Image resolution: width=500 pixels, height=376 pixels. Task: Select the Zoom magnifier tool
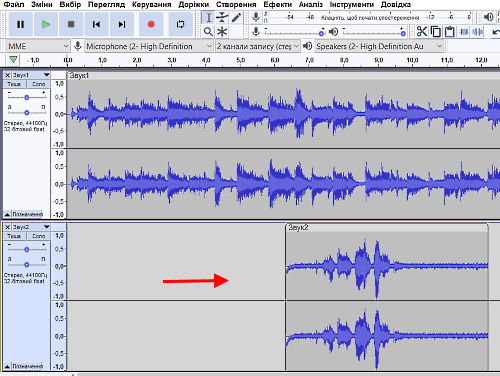coord(208,32)
